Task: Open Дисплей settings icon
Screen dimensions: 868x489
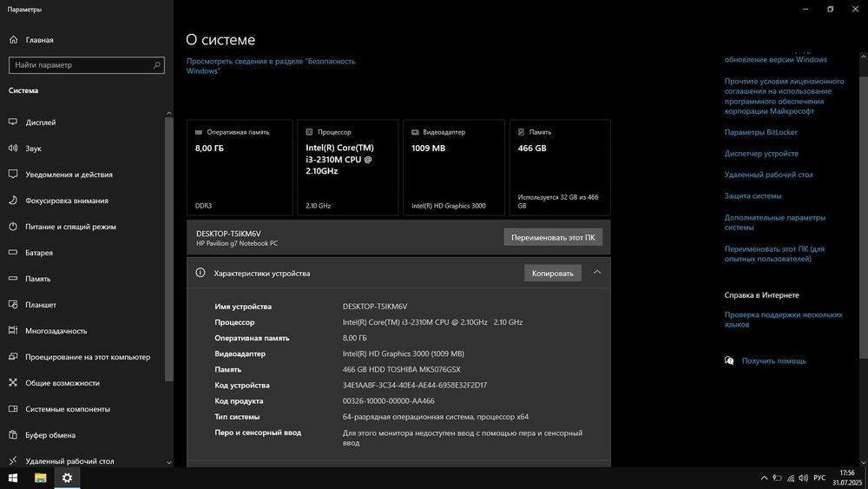Action: coord(13,122)
